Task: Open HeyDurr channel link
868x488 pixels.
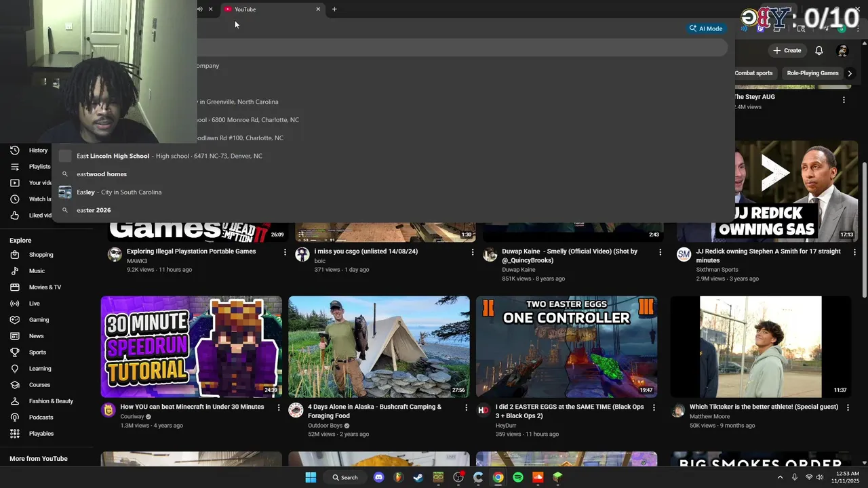Action: 506,426
